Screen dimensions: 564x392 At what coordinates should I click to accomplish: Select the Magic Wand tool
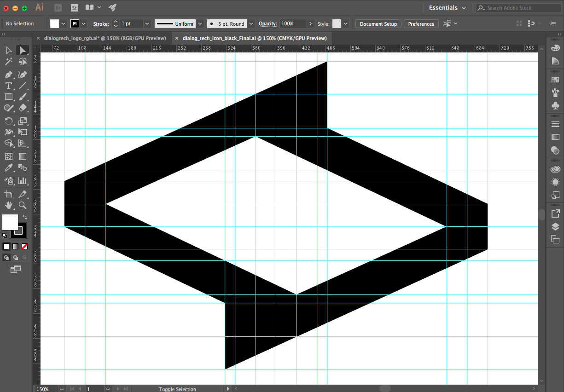[x=8, y=62]
